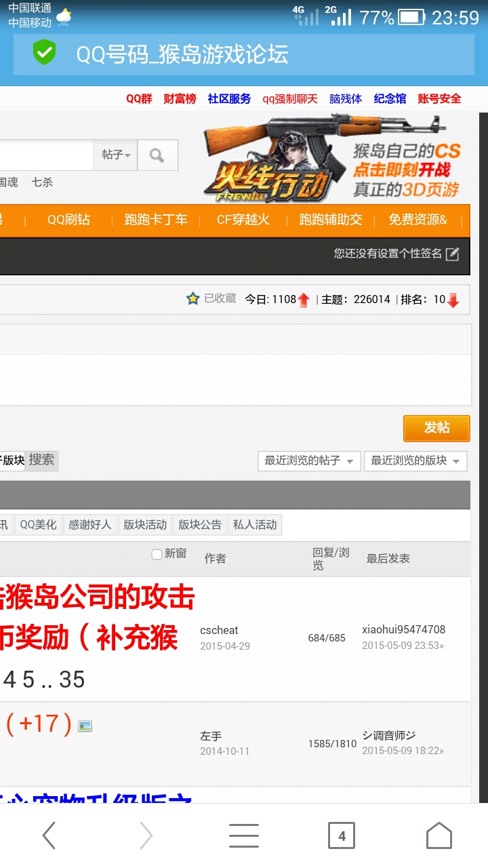Toggle the 新窗 checkbox
The image size is (488, 868).
click(157, 554)
